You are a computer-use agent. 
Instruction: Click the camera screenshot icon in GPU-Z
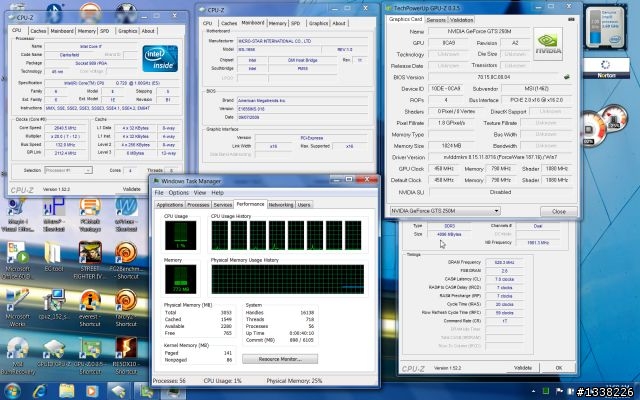click(x=571, y=19)
